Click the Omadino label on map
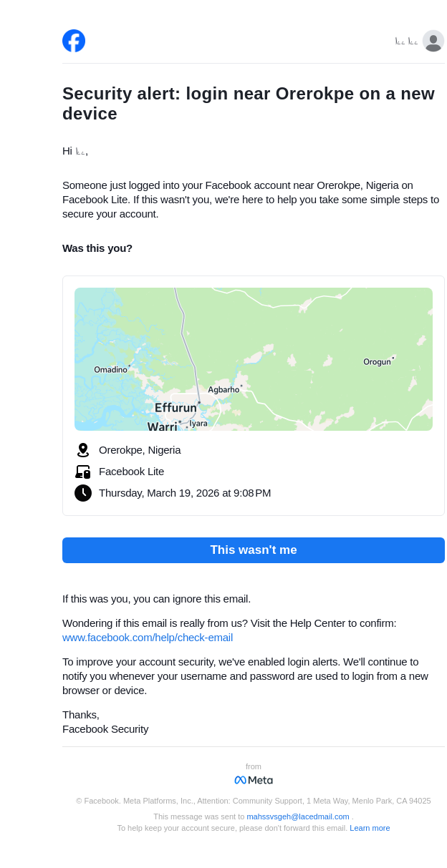Viewport: 447px width, 868px height. tap(110, 370)
